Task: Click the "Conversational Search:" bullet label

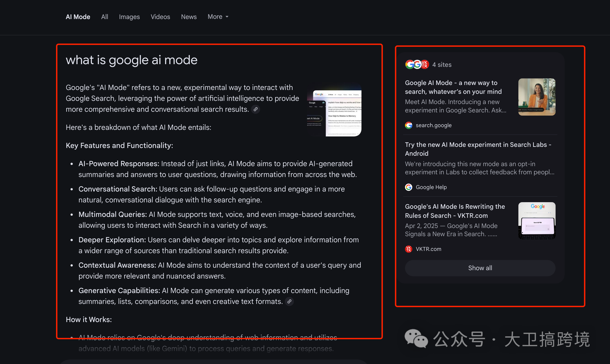Action: [x=118, y=189]
